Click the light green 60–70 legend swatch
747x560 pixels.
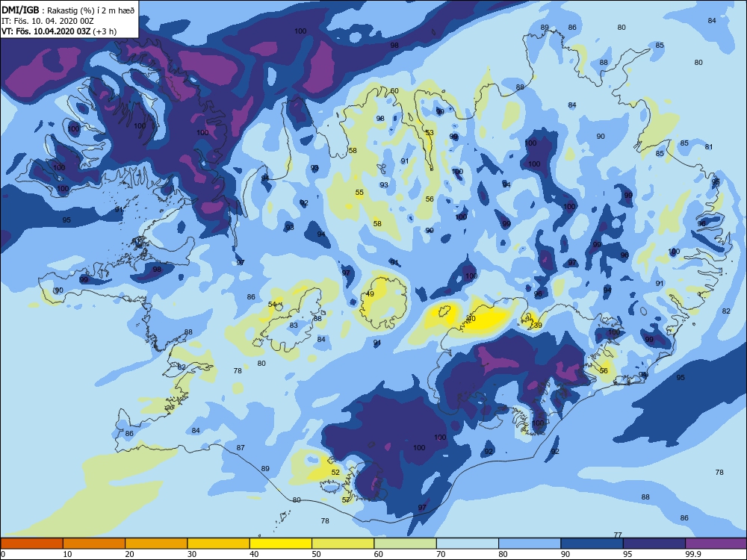[x=406, y=544]
